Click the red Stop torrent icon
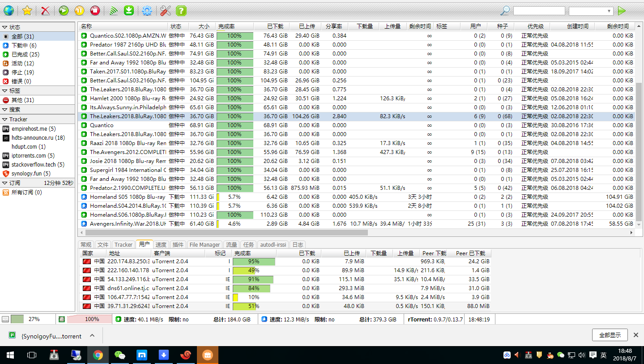Screen dimensions: 644x364 point(95,10)
